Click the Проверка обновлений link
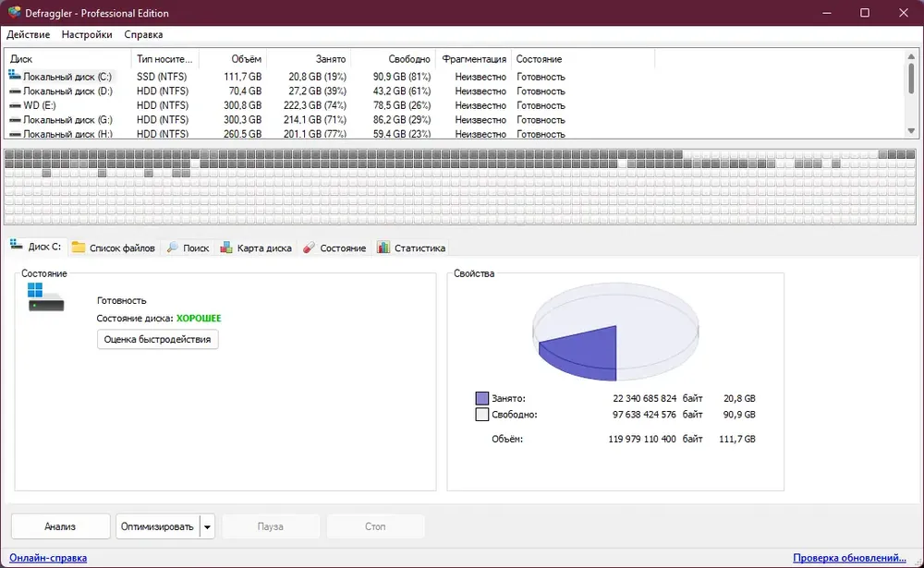 tap(849, 558)
